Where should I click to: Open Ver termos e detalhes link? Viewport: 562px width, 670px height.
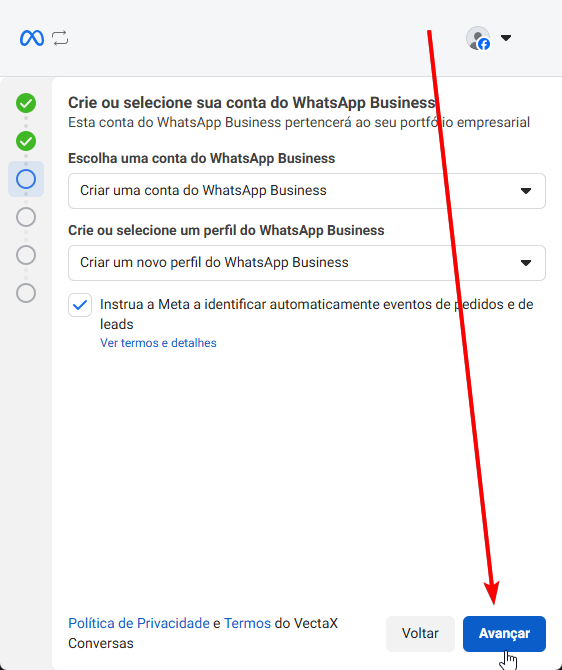pos(158,343)
